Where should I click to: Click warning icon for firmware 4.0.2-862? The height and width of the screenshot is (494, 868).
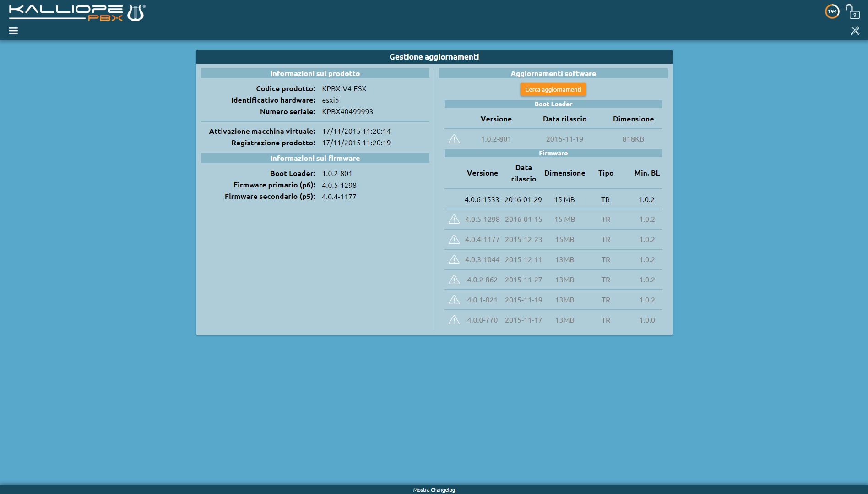click(x=454, y=280)
